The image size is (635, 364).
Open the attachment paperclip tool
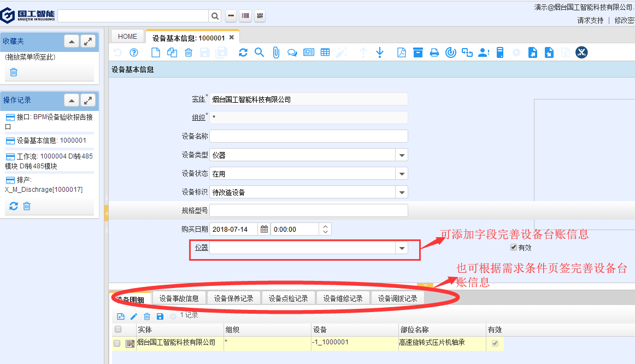tap(276, 52)
